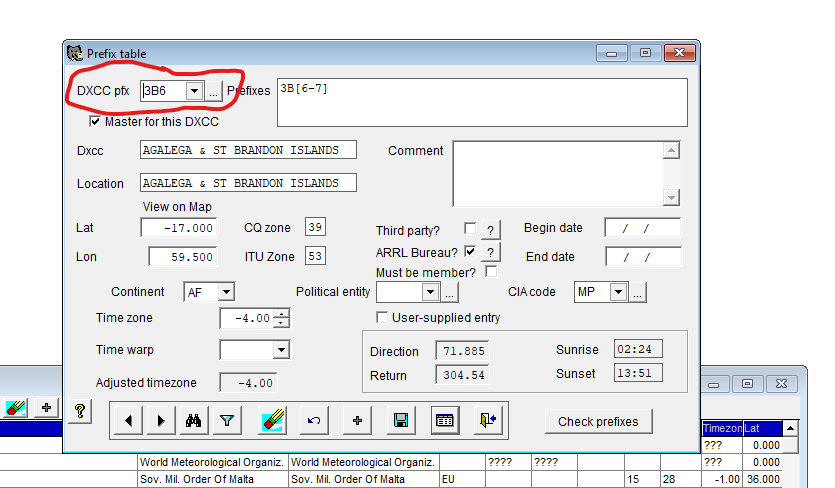Click the funnel filter icon
The image size is (835, 488).
tap(227, 421)
